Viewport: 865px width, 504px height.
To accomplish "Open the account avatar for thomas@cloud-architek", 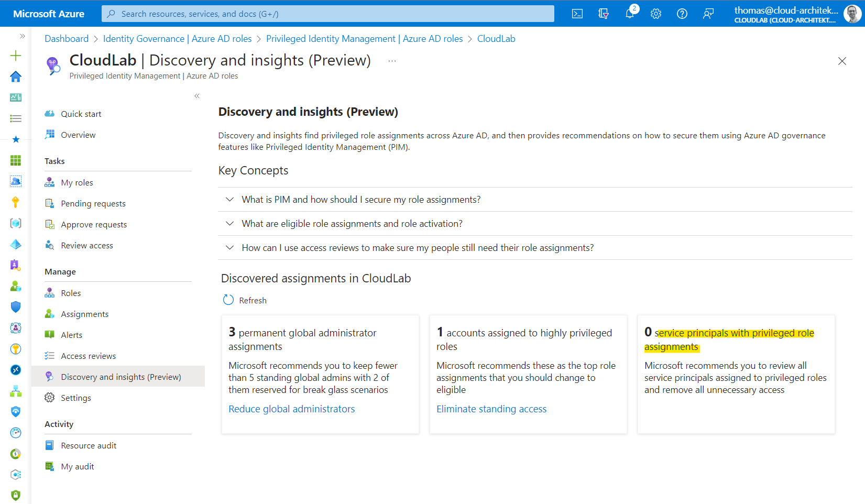I will tap(852, 14).
